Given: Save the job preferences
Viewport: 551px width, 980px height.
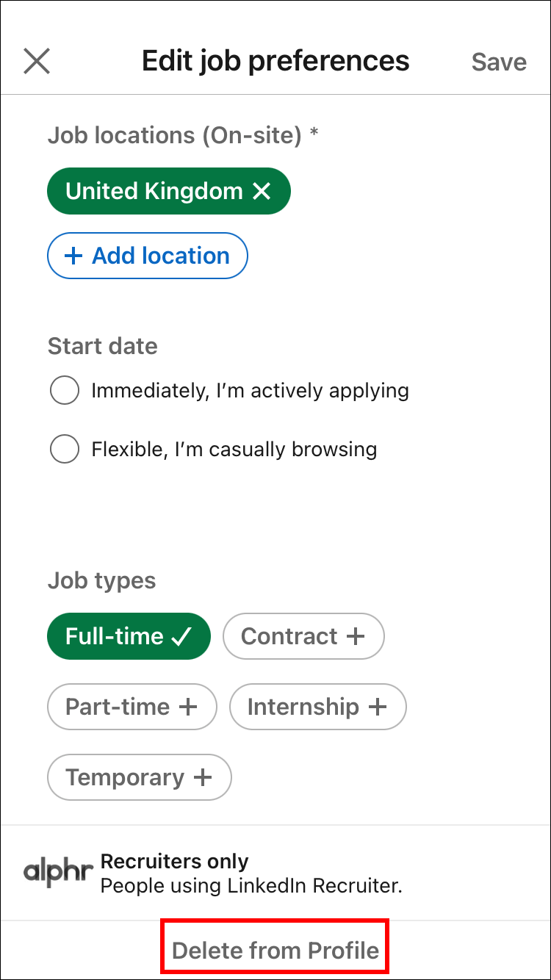Looking at the screenshot, I should 499,62.
